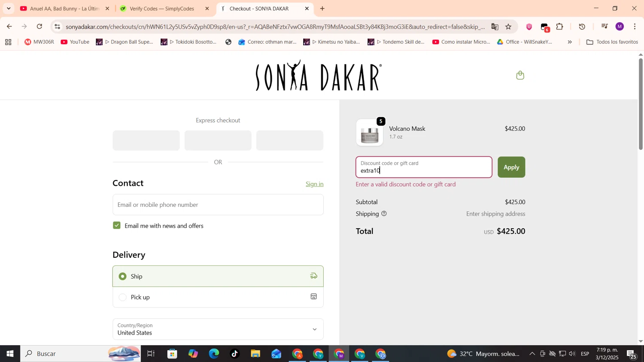Open the Dragon Ball Super bookmark

(x=125, y=42)
